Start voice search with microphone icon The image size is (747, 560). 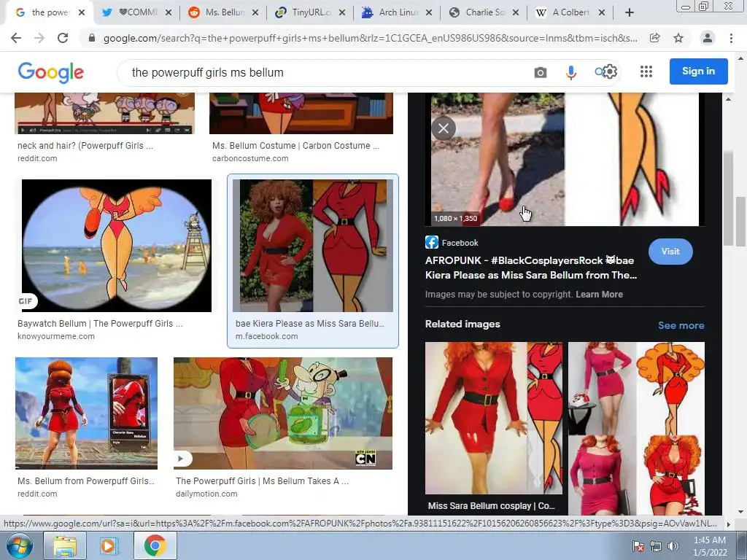(x=570, y=72)
